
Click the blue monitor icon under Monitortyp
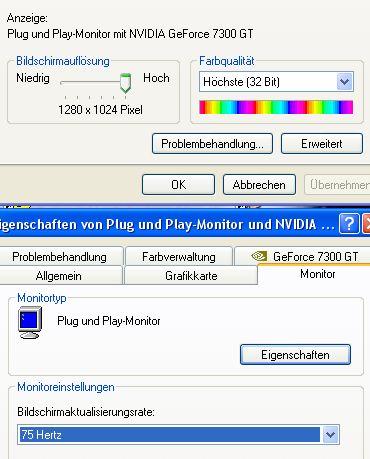pyautogui.click(x=30, y=322)
